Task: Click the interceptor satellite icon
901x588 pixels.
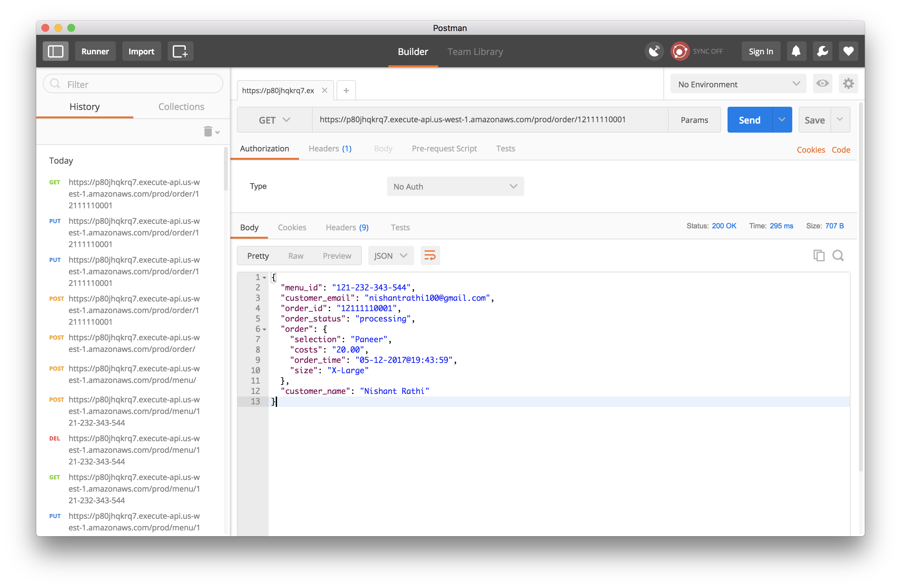Action: click(654, 51)
